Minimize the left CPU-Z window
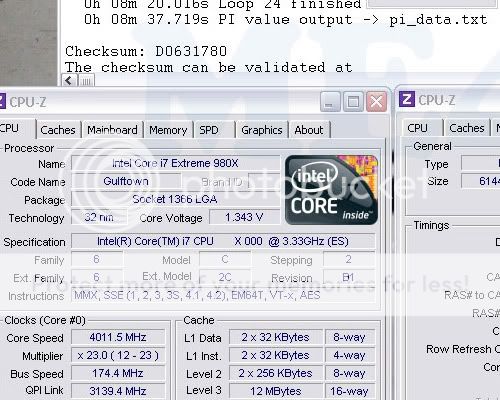 330,102
